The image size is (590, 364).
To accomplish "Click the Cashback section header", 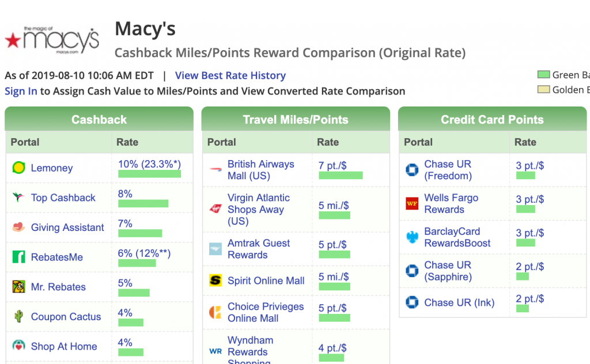I will (99, 119).
